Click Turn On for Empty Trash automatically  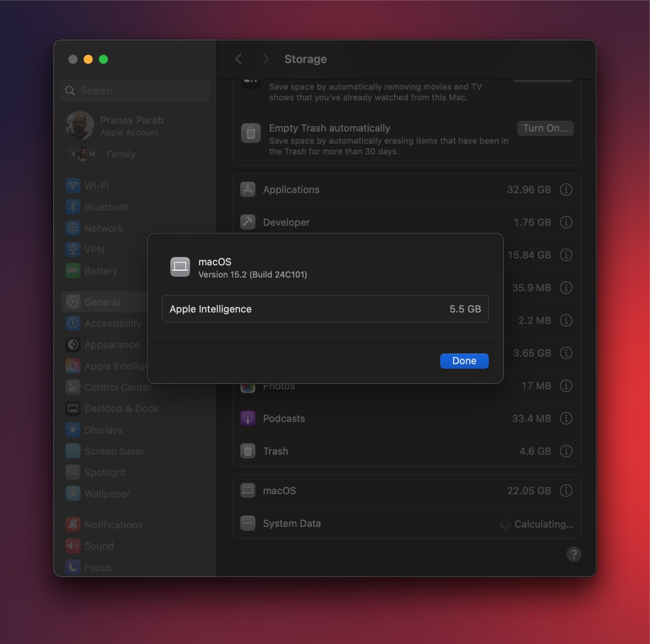(x=545, y=128)
